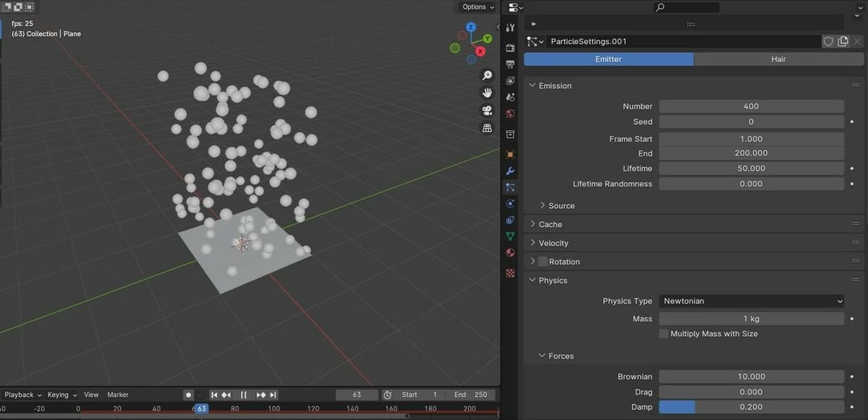The height and width of the screenshot is (420, 868).
Task: Click the viewport zoom magnifier icon
Action: pos(488,75)
